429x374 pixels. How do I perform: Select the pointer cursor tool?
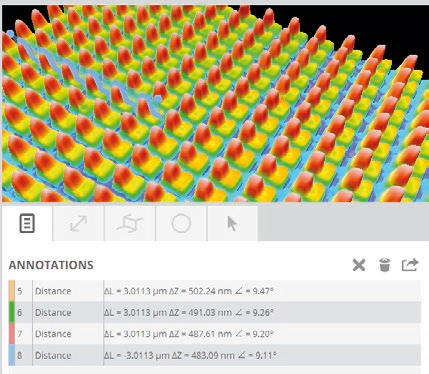pos(232,223)
